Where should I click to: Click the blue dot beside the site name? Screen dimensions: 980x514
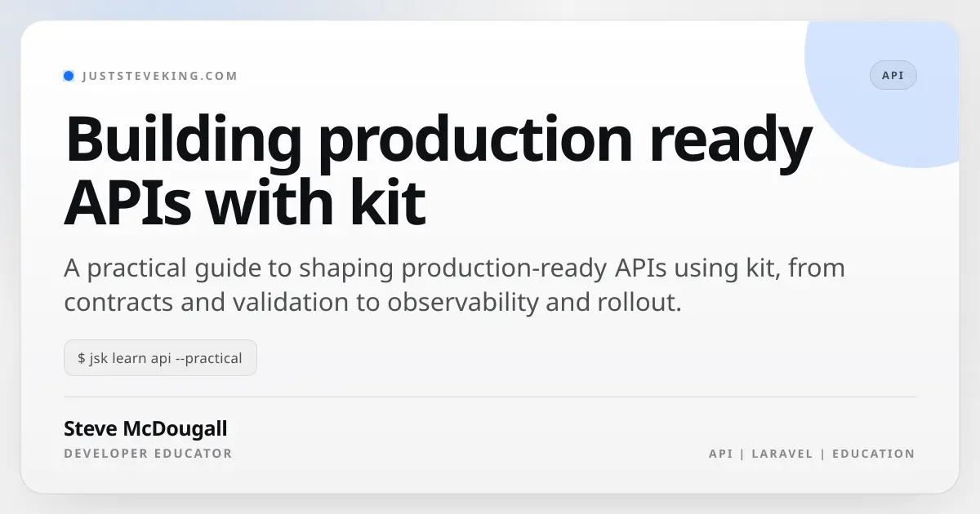(69, 76)
